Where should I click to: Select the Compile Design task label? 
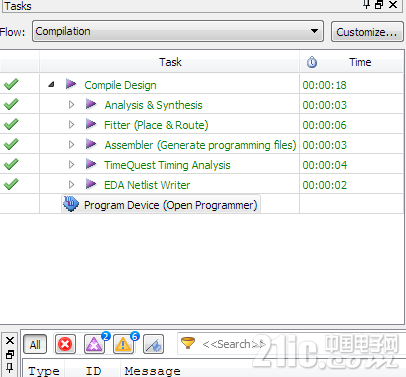(120, 85)
